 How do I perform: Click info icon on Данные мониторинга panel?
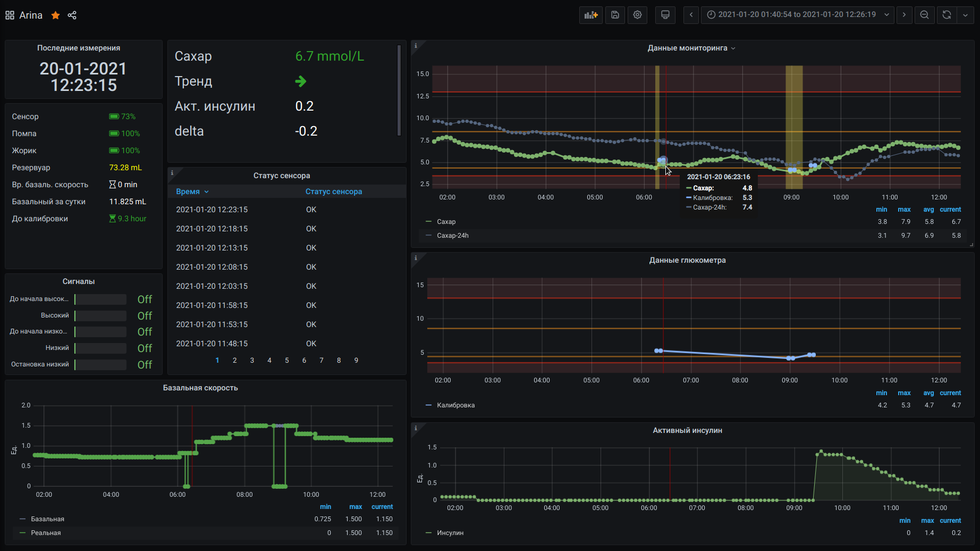pos(416,46)
